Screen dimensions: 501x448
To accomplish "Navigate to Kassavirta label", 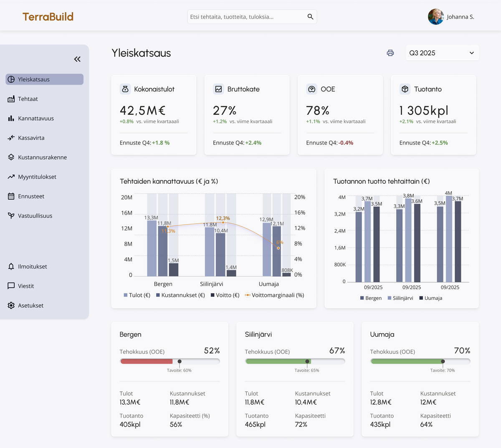I will [31, 138].
